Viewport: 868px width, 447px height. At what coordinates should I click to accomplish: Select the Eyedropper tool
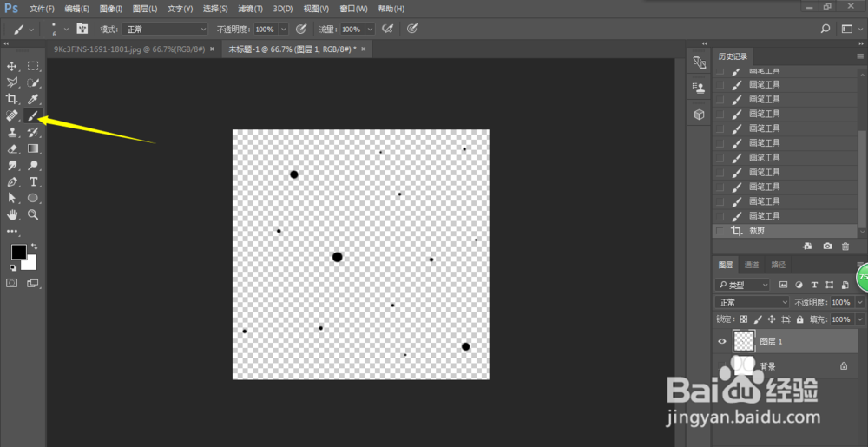tap(33, 99)
